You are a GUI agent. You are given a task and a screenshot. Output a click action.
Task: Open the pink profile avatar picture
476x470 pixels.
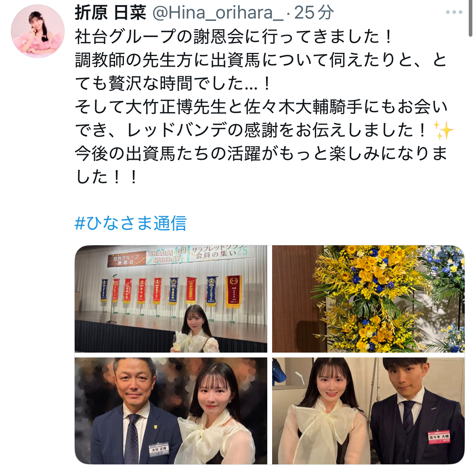(x=38, y=31)
